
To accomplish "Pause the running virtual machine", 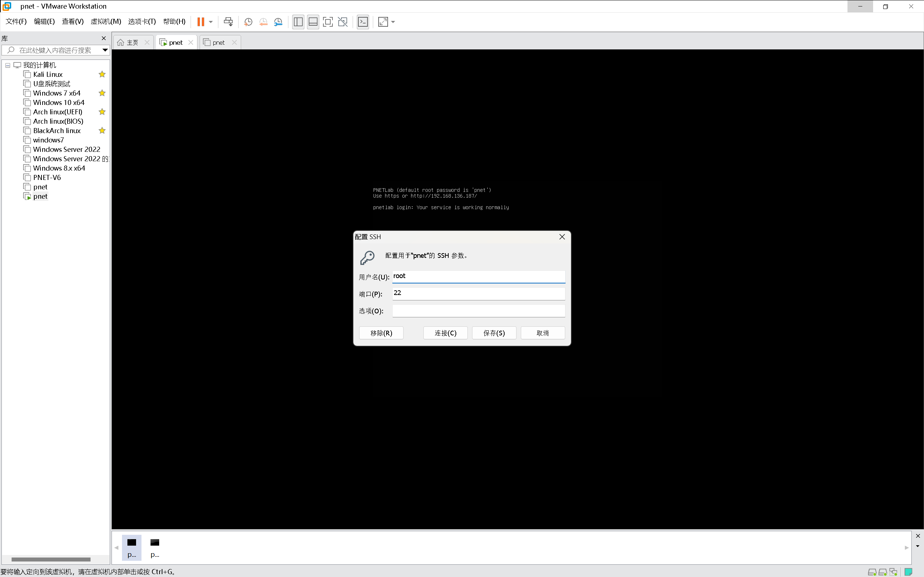I will pyautogui.click(x=200, y=22).
